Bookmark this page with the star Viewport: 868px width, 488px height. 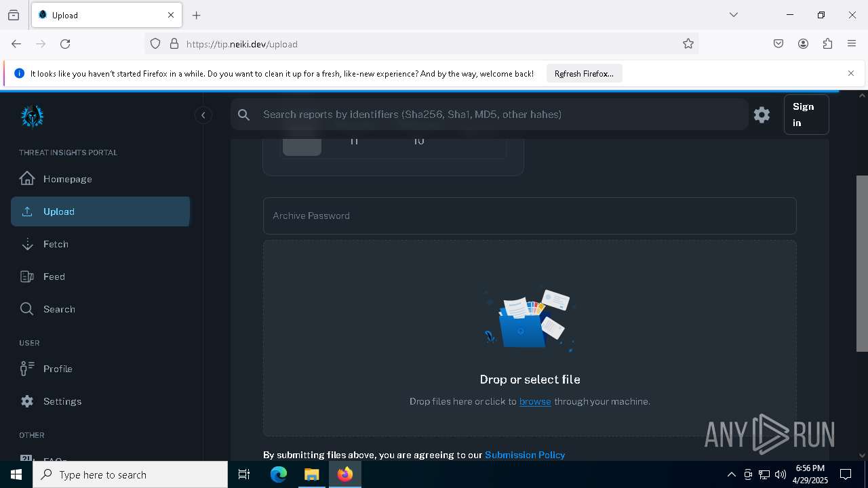(x=688, y=43)
